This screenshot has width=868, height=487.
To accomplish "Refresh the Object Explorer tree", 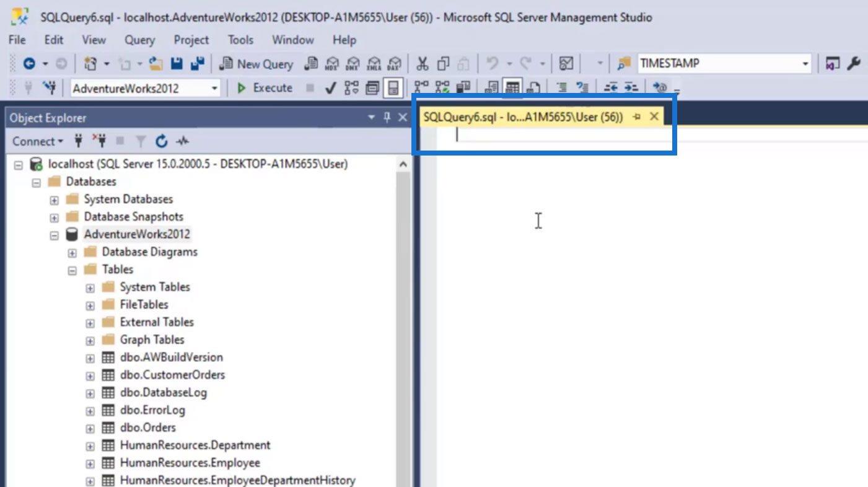I will [162, 141].
